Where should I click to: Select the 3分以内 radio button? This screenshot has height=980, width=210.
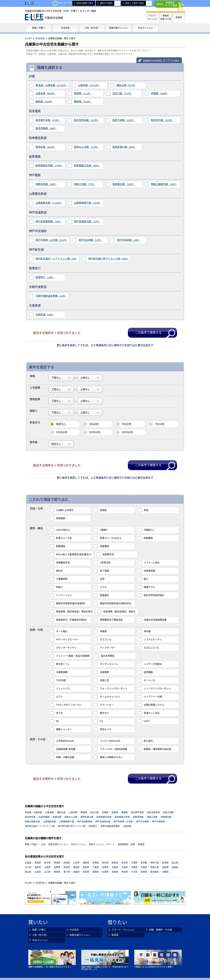pos(85,424)
